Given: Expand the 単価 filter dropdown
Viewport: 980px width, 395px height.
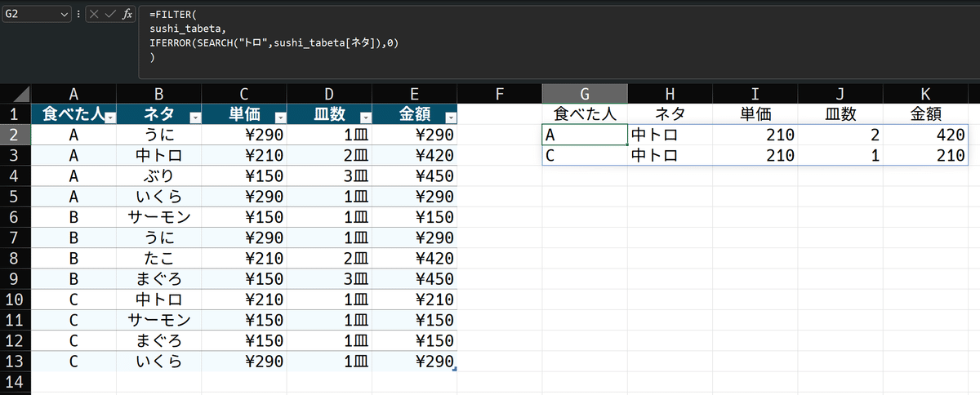Looking at the screenshot, I should point(280,117).
